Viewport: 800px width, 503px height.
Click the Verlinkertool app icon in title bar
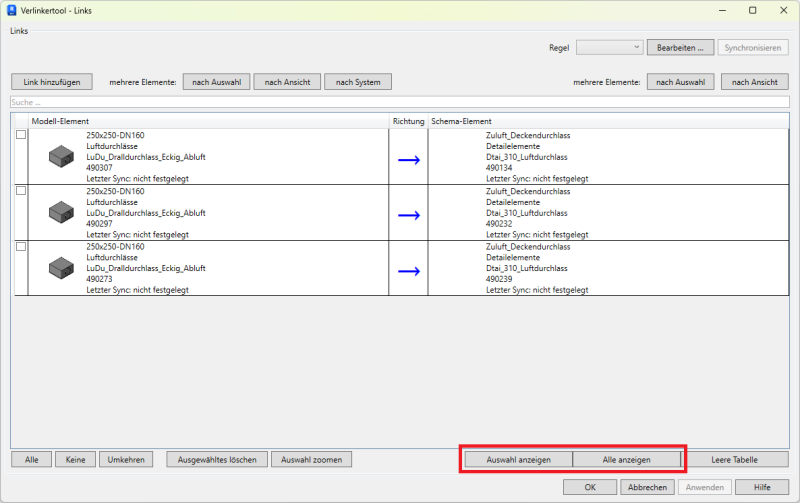(x=13, y=10)
